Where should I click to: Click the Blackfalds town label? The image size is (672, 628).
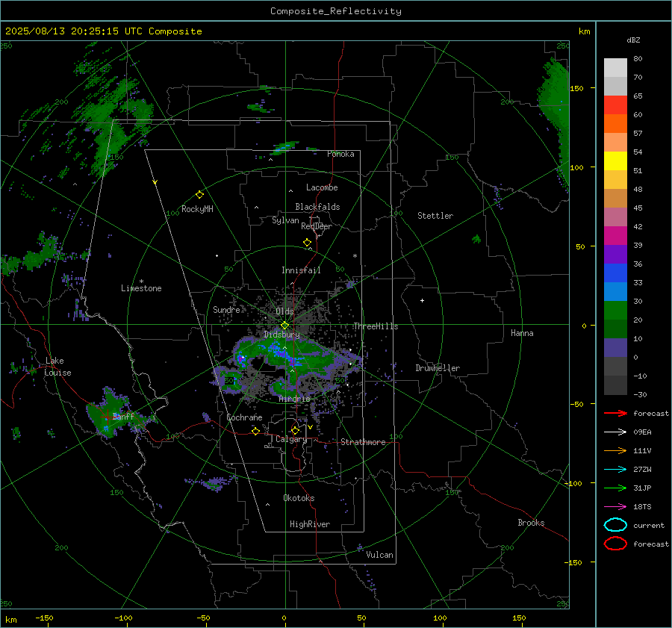pos(317,207)
